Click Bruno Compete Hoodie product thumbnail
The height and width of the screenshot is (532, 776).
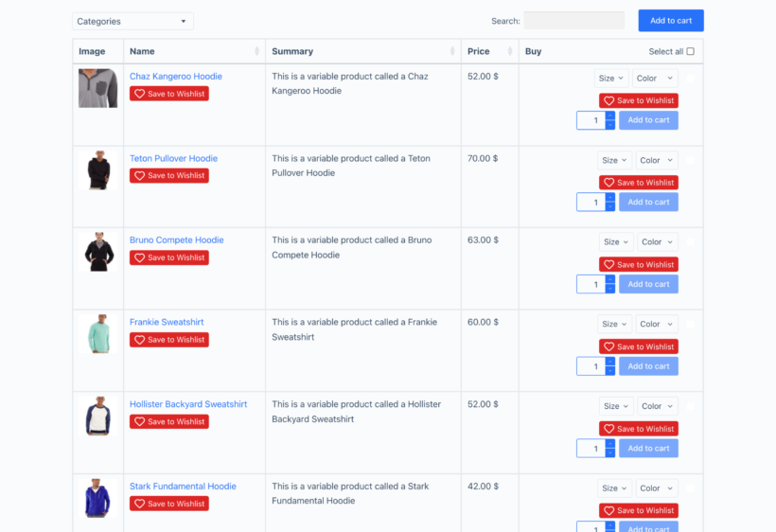click(98, 252)
